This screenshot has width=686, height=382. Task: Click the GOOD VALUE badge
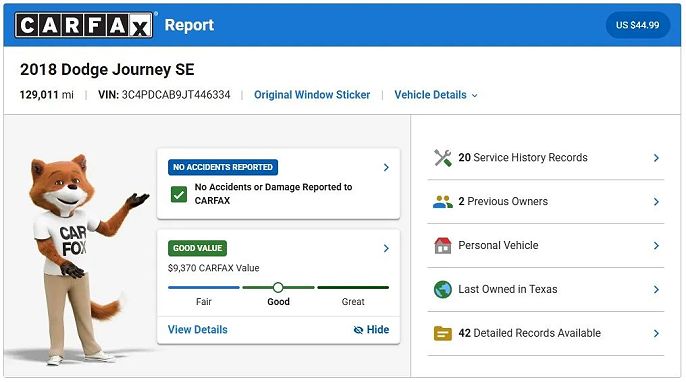[197, 248]
